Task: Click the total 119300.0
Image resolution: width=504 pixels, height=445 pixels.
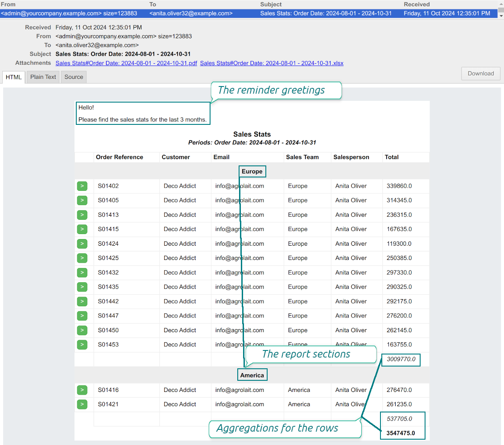Action: pyautogui.click(x=399, y=244)
